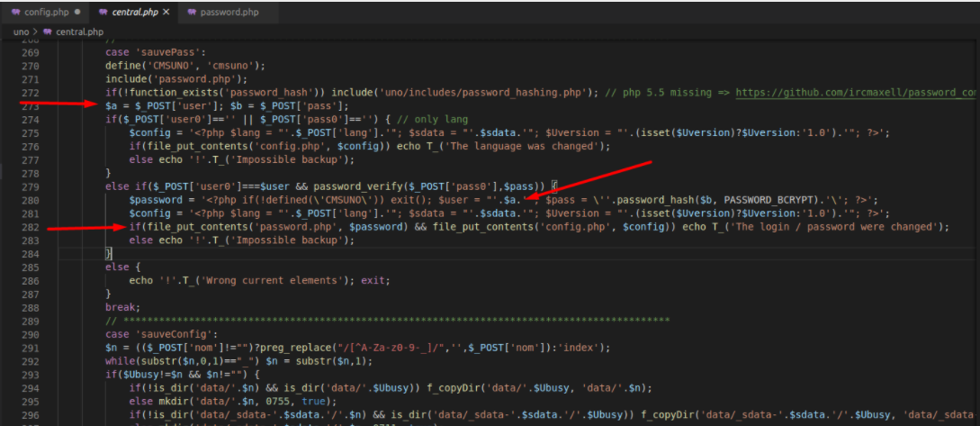The width and height of the screenshot is (980, 426).
Task: Click 'Wrong current elements' echo statement
Action: pos(243,280)
